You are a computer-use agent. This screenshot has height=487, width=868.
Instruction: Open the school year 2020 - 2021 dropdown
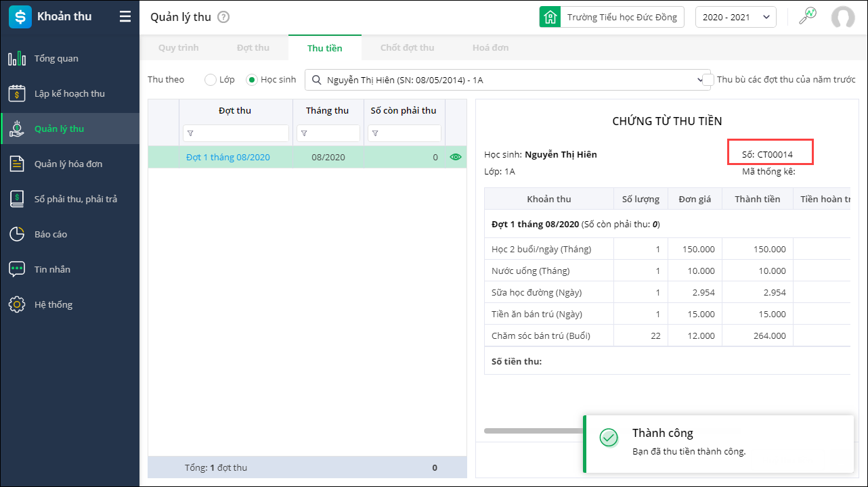(735, 18)
